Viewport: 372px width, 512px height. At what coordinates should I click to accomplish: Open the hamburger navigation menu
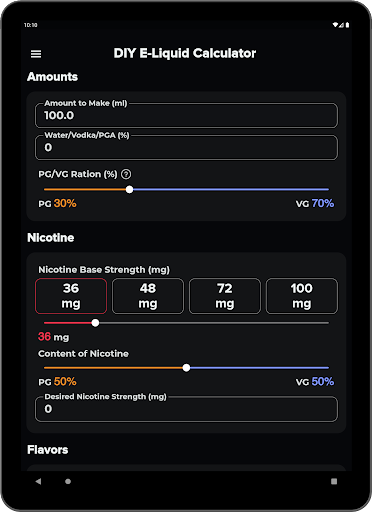click(x=36, y=54)
